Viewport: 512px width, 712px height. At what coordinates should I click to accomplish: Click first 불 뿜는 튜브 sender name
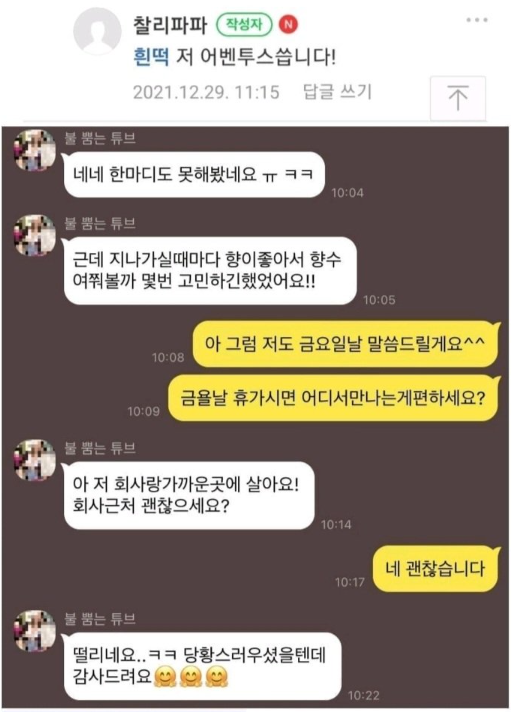click(100, 138)
